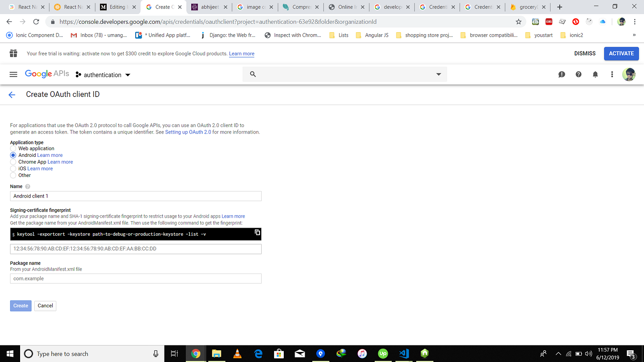
Task: Open the notifications bell
Action: pos(595,74)
